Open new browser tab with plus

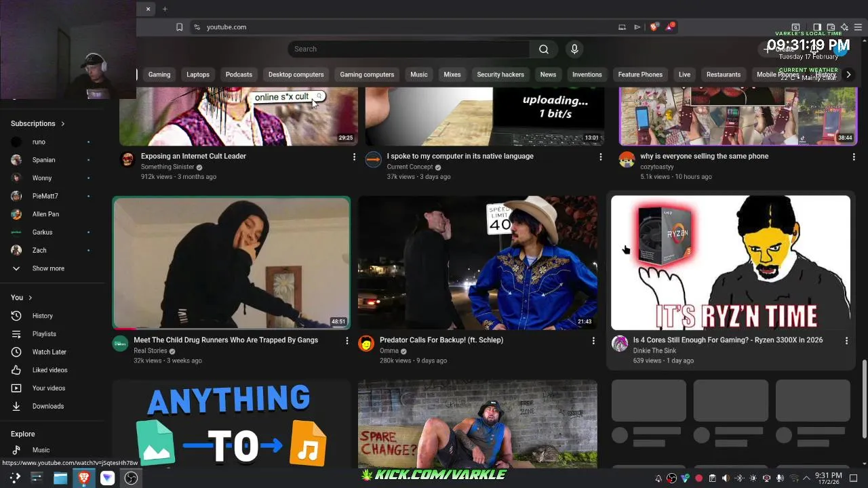165,9
